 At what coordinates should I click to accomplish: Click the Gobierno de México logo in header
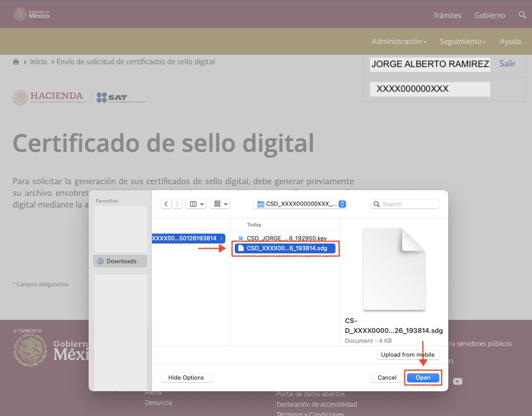click(x=31, y=14)
